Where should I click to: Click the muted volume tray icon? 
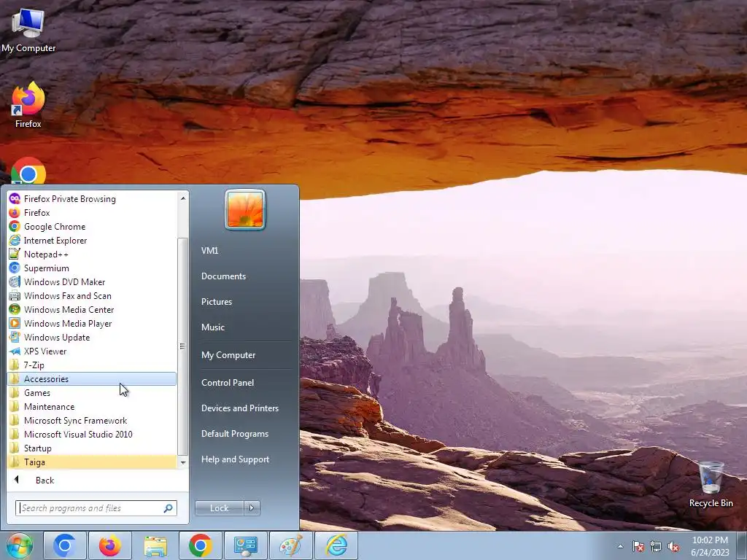click(673, 546)
